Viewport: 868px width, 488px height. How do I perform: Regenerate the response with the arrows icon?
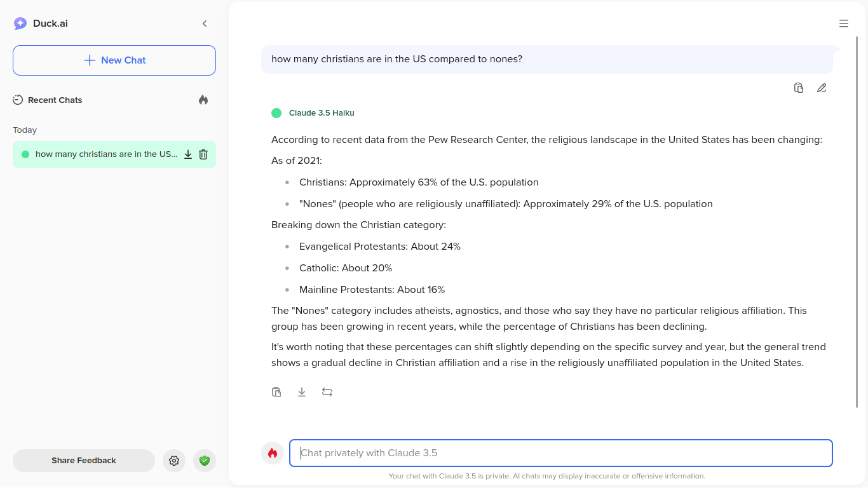coord(327,392)
